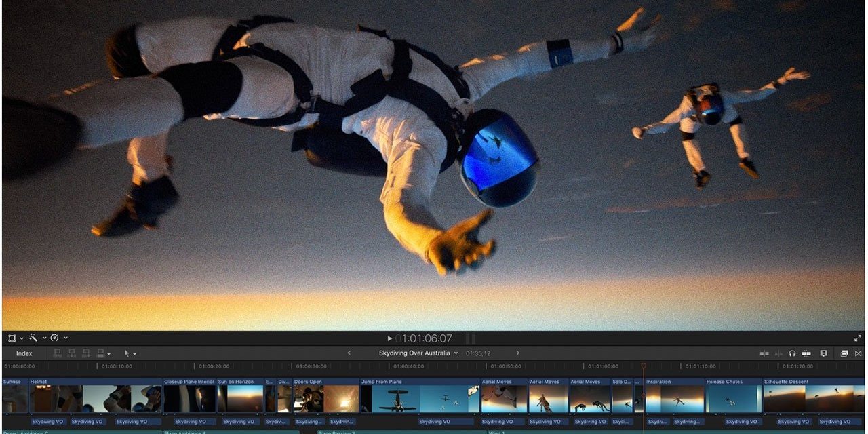Click the Insert clip edit icon
This screenshot has height=434, width=868.
[71, 353]
